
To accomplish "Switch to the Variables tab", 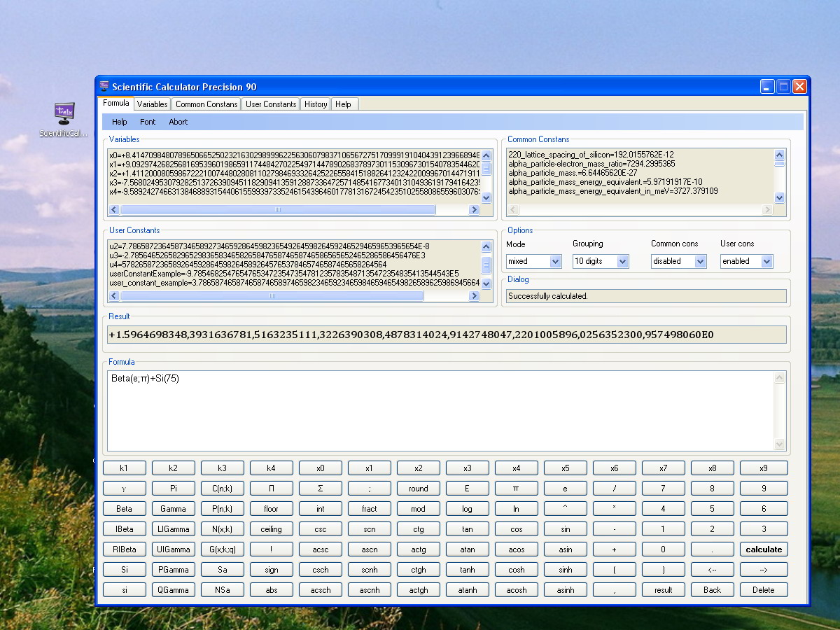I will [x=152, y=104].
